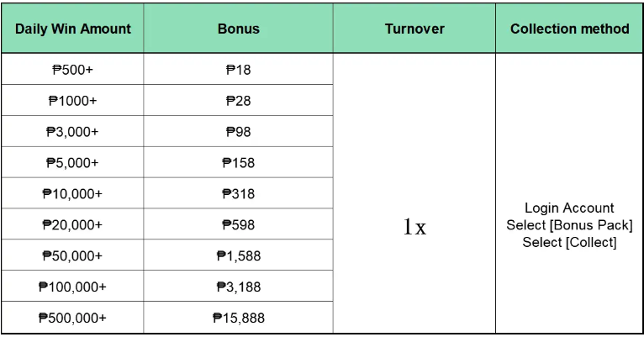Click the ₱20,000+ win amount cell
Image resolution: width=644 pixels, height=337 pixels.
click(72, 225)
